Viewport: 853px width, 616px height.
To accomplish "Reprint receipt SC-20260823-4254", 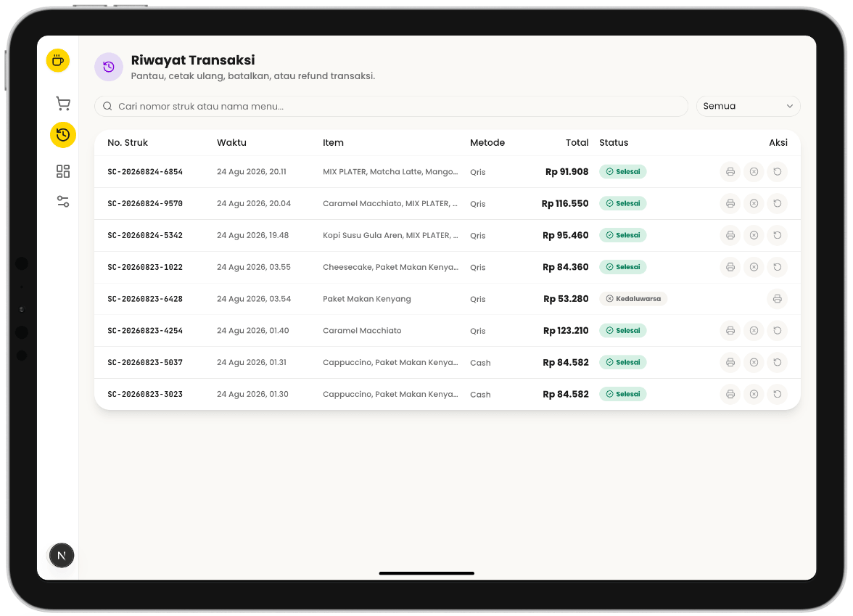I will [730, 331].
